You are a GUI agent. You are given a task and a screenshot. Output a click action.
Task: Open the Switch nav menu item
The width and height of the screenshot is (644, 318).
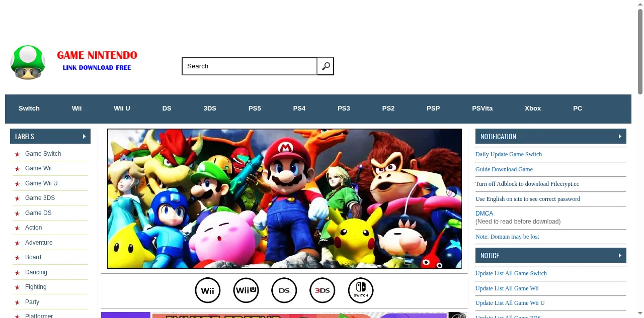(x=29, y=109)
